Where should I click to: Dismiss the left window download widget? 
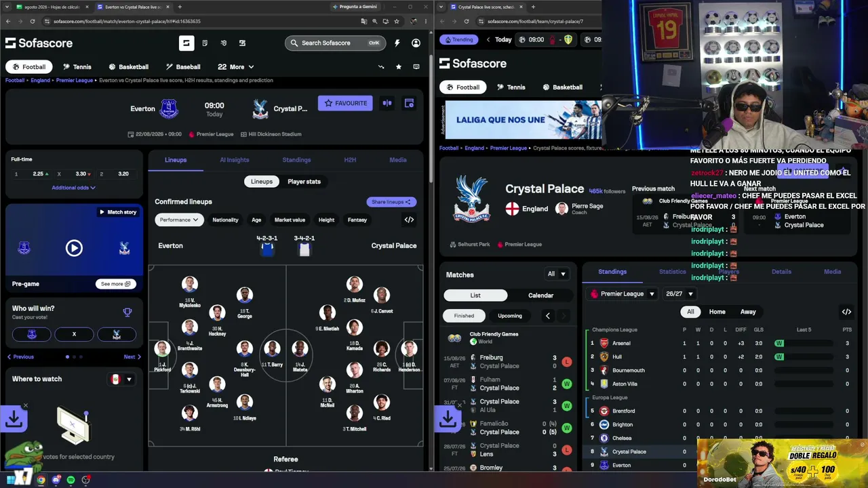(26, 406)
